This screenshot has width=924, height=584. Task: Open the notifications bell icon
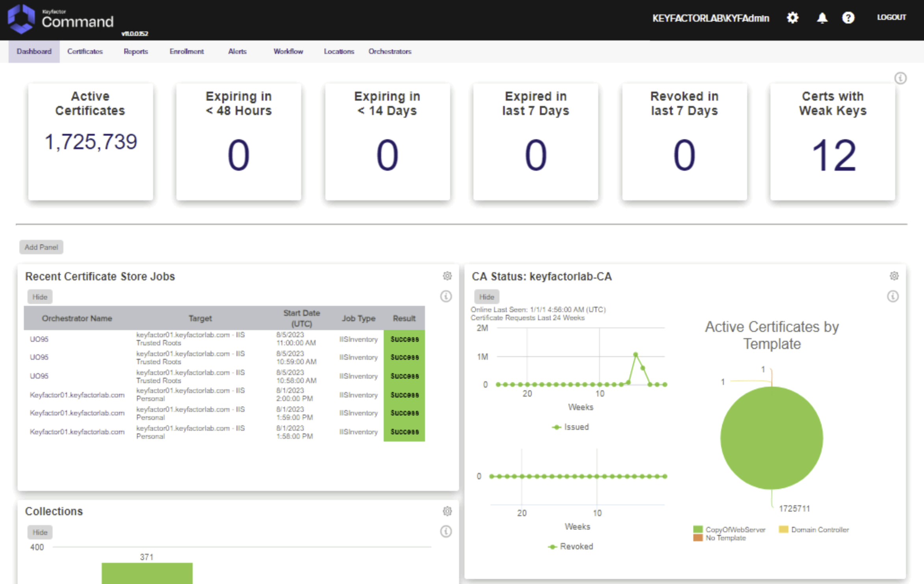click(822, 18)
